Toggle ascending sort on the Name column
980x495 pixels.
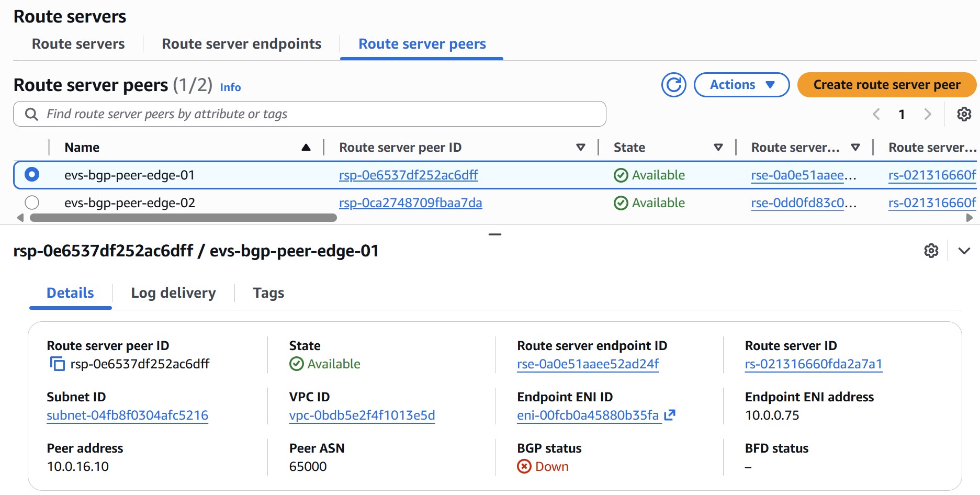tap(306, 147)
